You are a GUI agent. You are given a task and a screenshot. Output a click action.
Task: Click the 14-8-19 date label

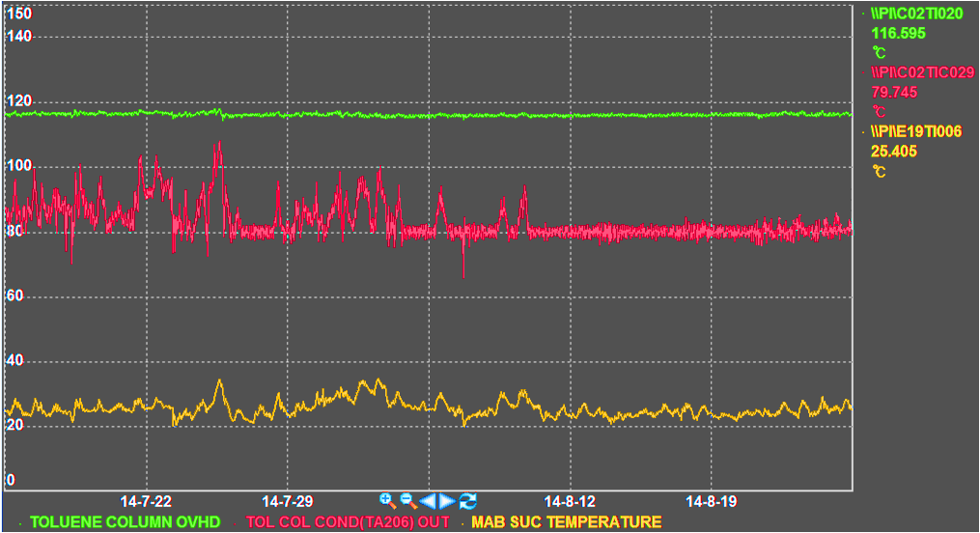click(x=712, y=501)
